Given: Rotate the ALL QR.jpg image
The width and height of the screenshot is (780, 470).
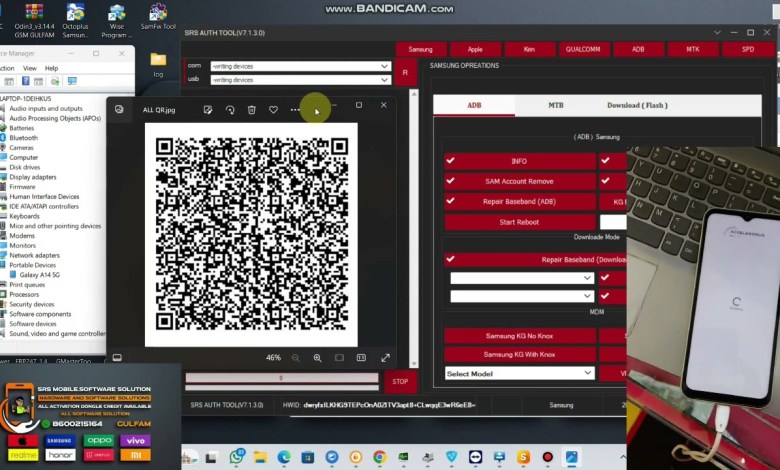Looking at the screenshot, I should tap(230, 110).
